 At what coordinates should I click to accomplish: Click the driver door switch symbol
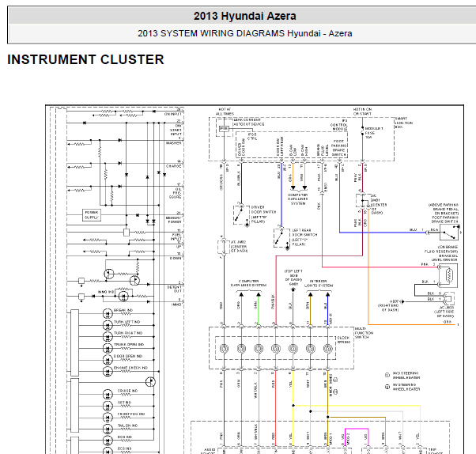(241, 214)
